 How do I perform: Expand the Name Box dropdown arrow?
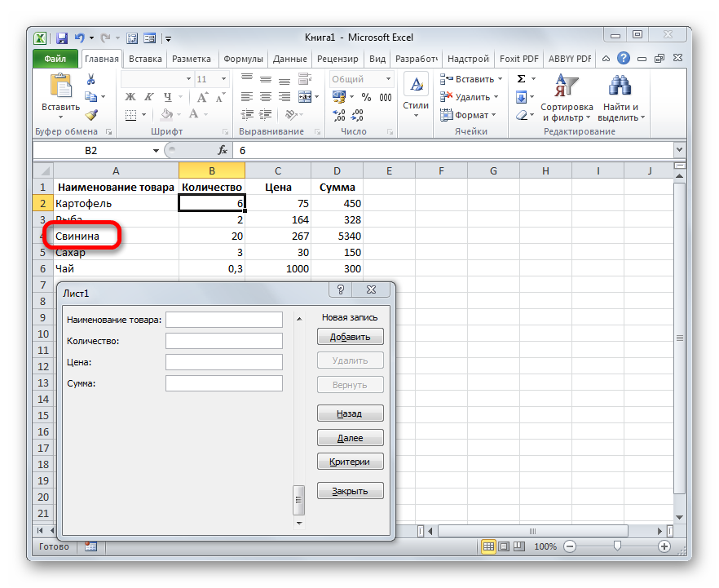pos(156,151)
